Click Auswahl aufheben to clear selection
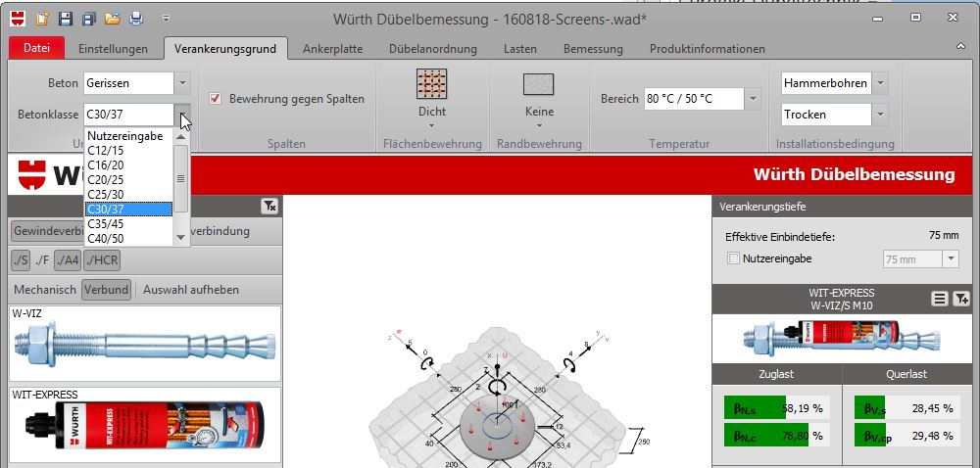 coord(191,290)
